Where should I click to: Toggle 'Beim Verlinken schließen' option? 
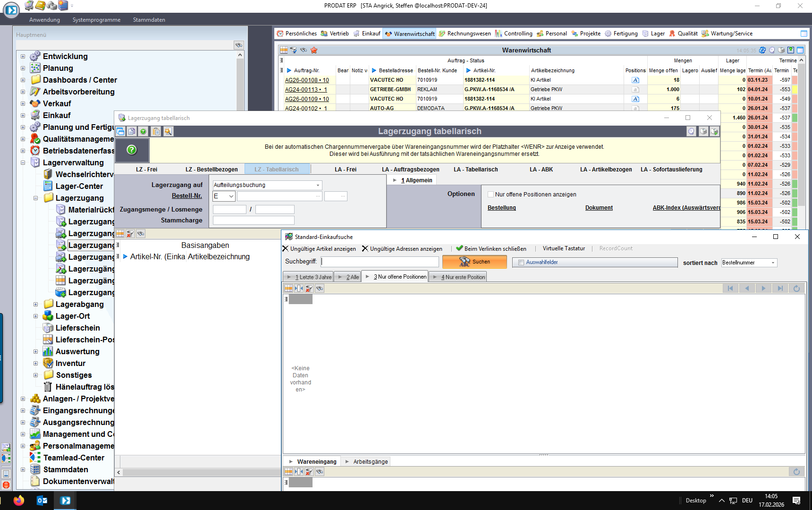pos(491,249)
